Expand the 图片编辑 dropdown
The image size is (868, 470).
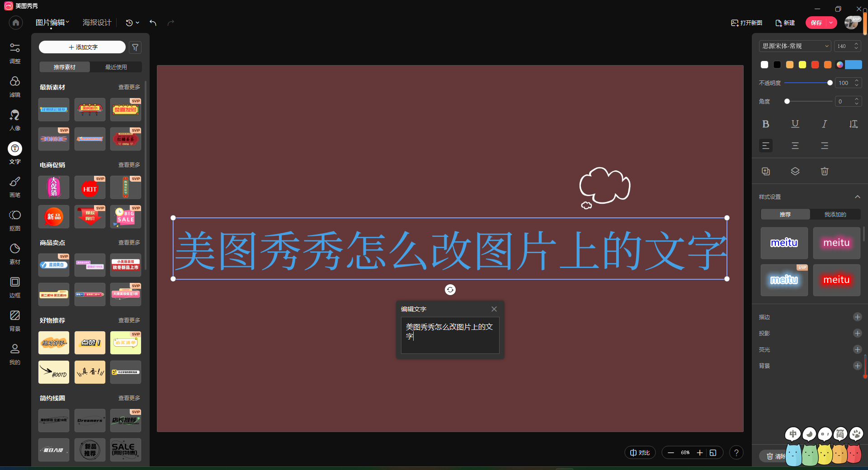click(52, 23)
